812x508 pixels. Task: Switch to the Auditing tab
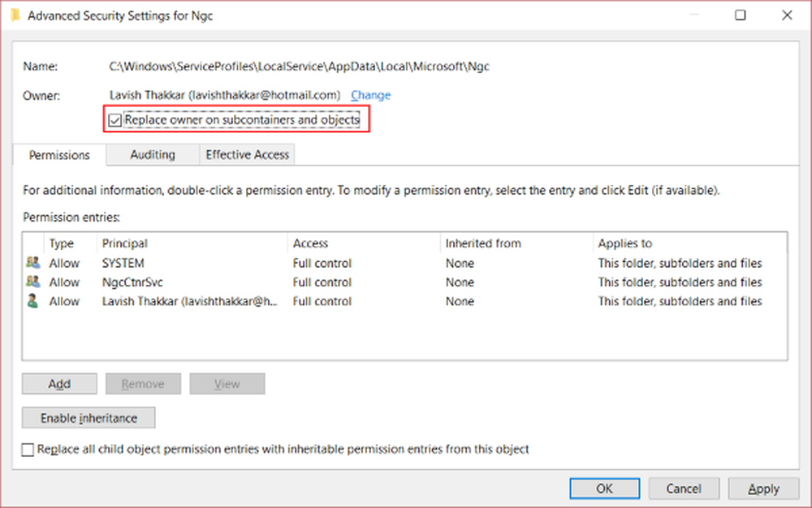153,154
